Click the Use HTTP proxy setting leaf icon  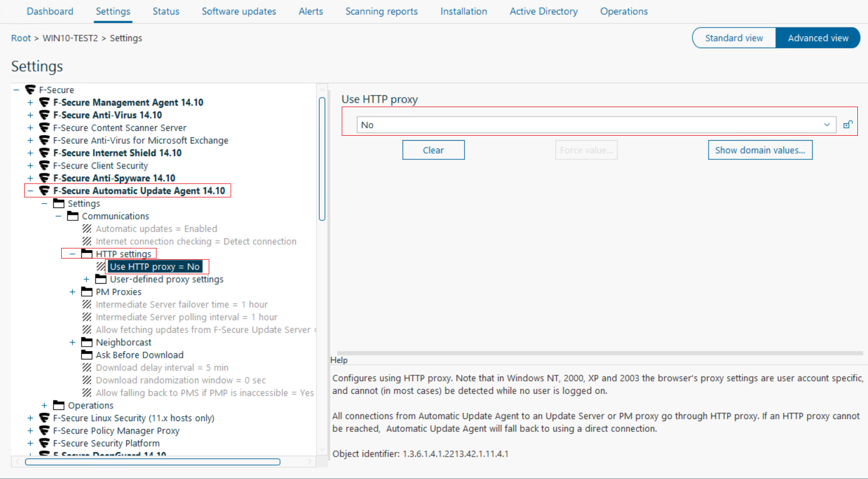(x=101, y=266)
